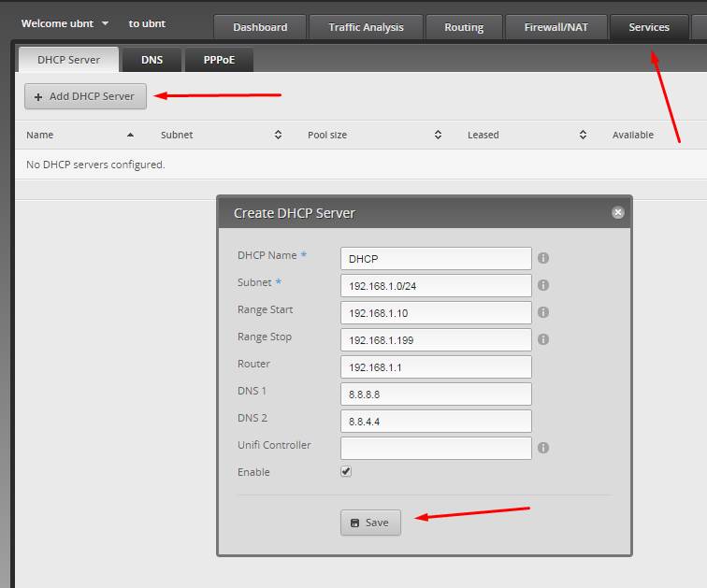Click the info icon beside Unifi Controller
Screen dimensions: 707x588
[543, 448]
